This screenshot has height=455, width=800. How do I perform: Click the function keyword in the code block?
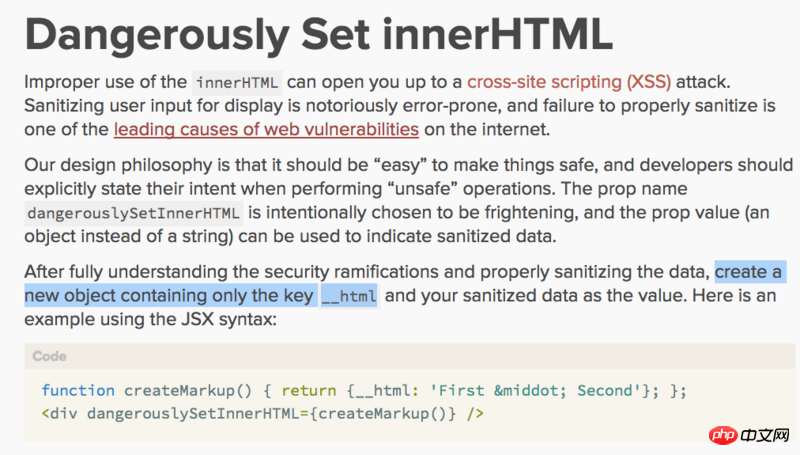(x=79, y=390)
